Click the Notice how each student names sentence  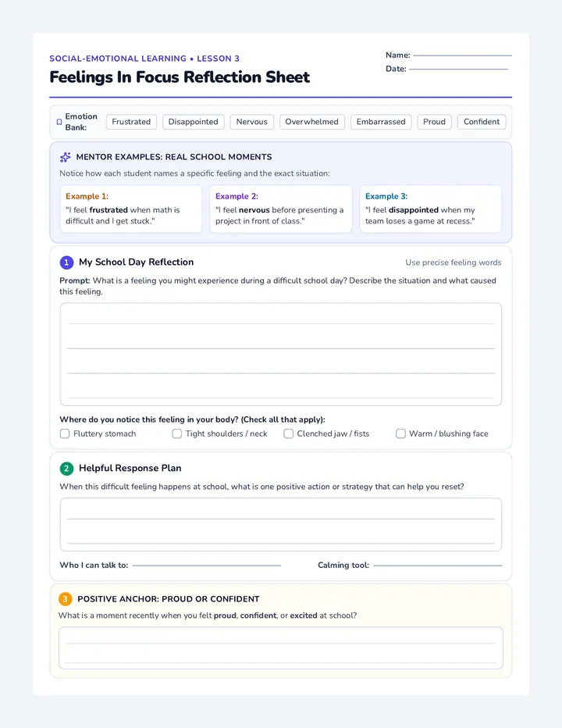pos(194,173)
